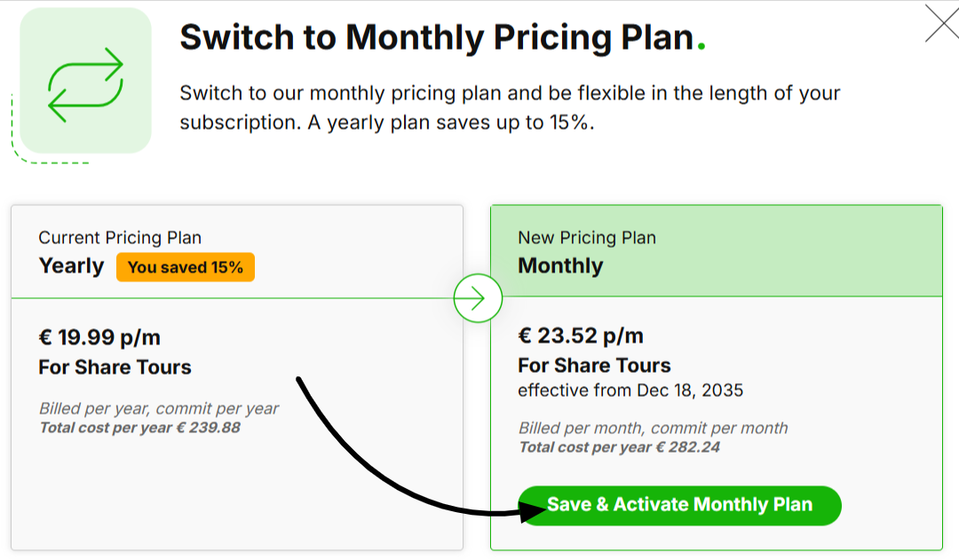The width and height of the screenshot is (959, 560).
Task: Select the Yearly plan title
Action: 71,265
